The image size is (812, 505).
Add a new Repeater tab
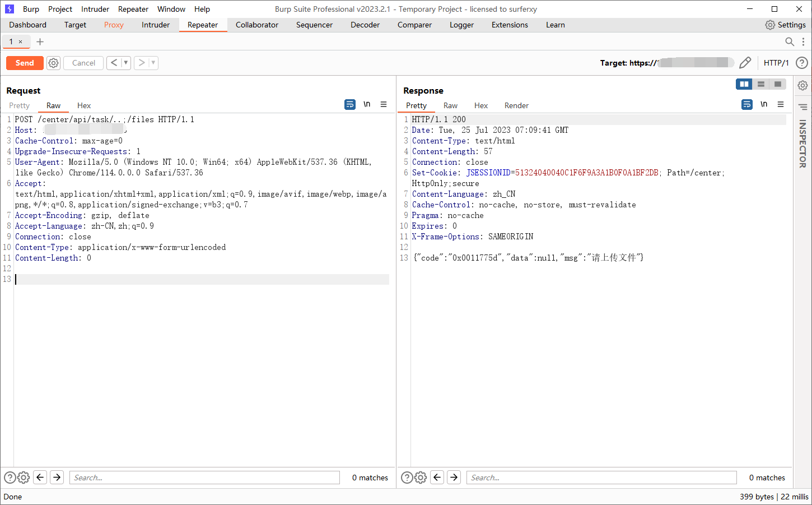[40, 41]
